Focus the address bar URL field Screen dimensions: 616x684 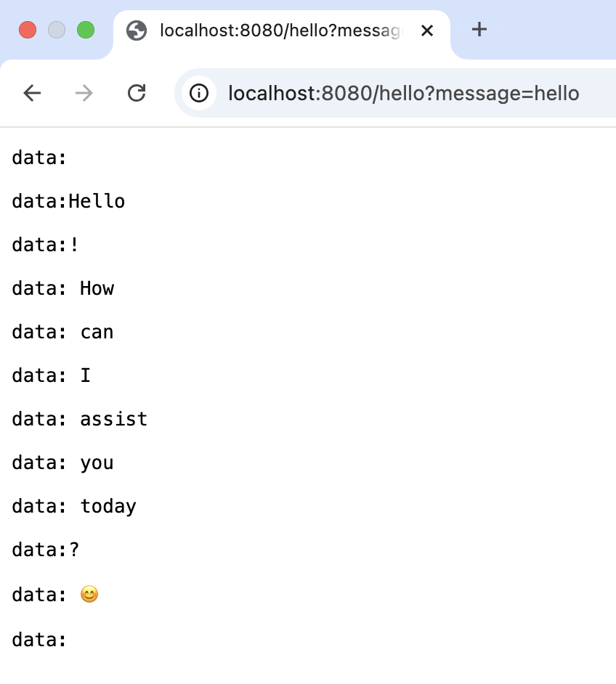(x=403, y=93)
